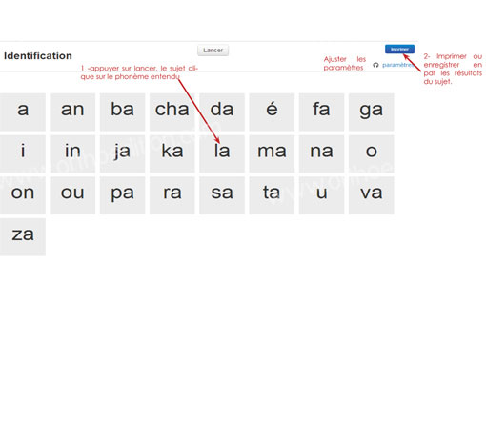
Task: Select the phoneme tile 'a'
Action: tap(23, 112)
